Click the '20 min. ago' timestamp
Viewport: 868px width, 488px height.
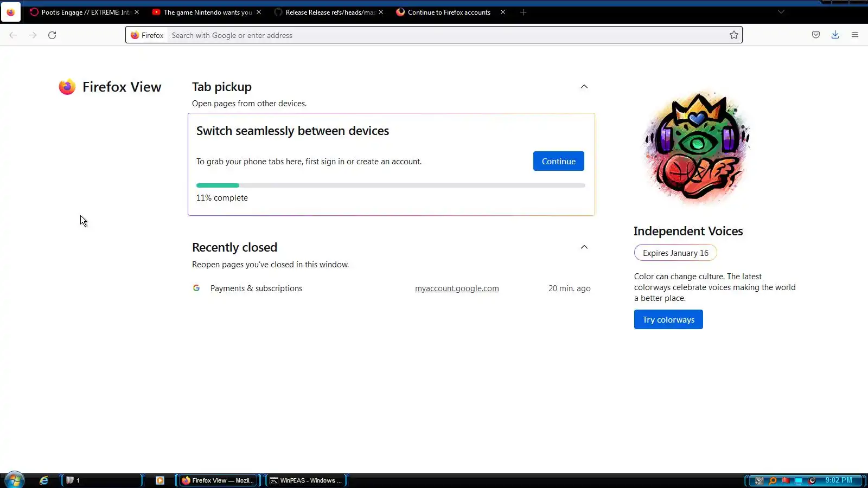[570, 288]
